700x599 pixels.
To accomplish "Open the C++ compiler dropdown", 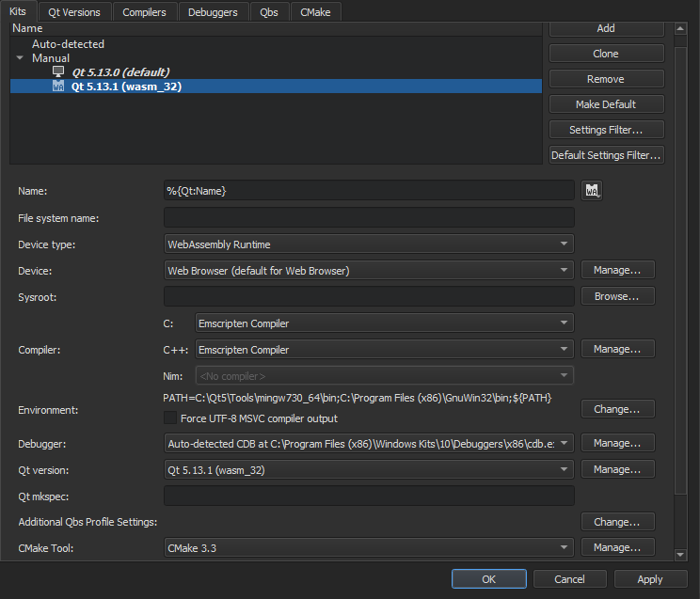I will 385,350.
